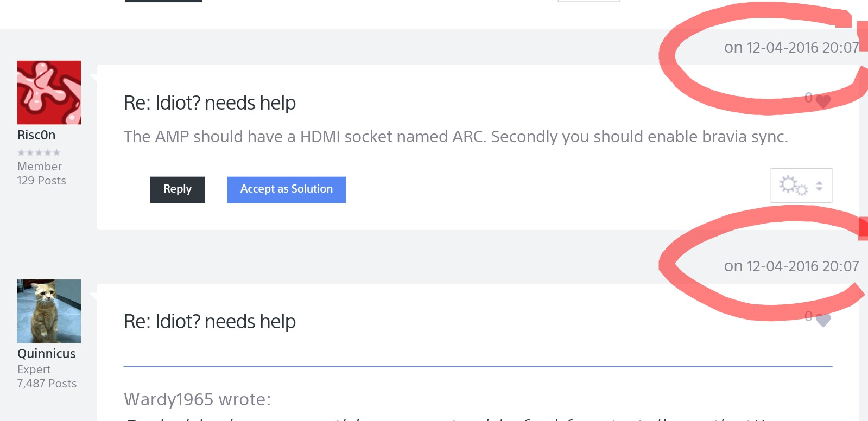Image resolution: width=868 pixels, height=421 pixels.
Task: Select the "7,487 Posts" count under Quinnicus
Action: pos(47,384)
